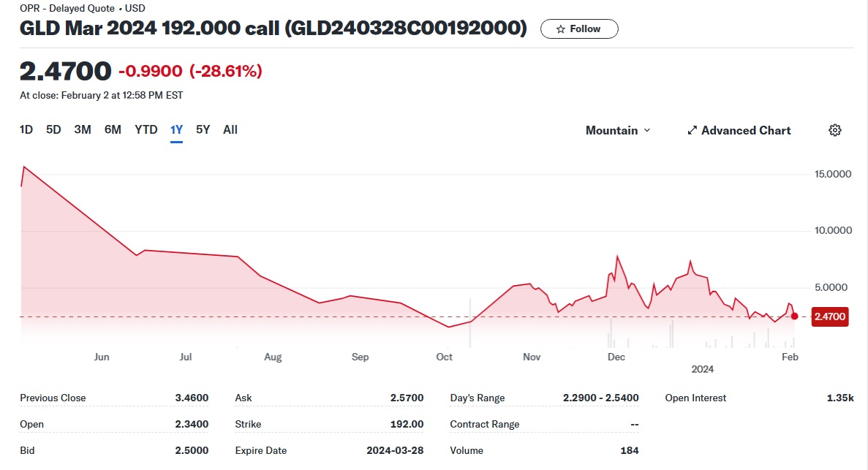The height and width of the screenshot is (470, 868).
Task: Click the 'At close: February 2' timestamp
Action: (x=102, y=95)
